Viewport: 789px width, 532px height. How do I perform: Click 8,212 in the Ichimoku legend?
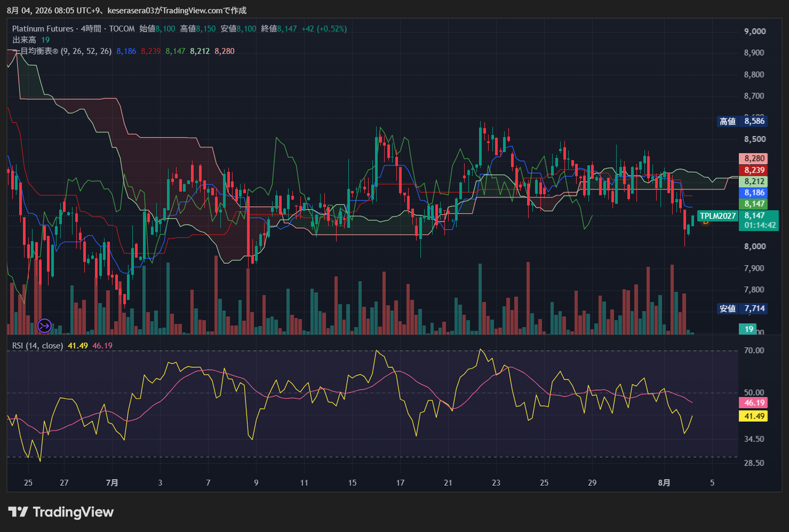coord(200,51)
